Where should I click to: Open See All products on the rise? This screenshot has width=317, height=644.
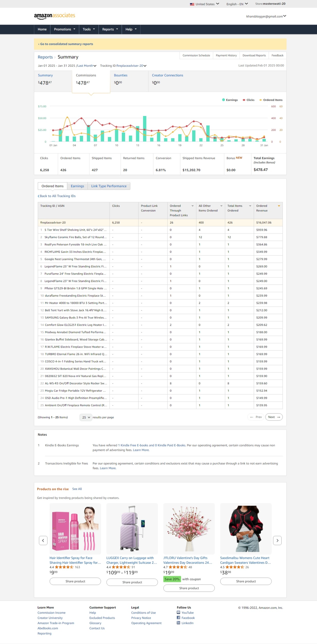[x=77, y=489]
